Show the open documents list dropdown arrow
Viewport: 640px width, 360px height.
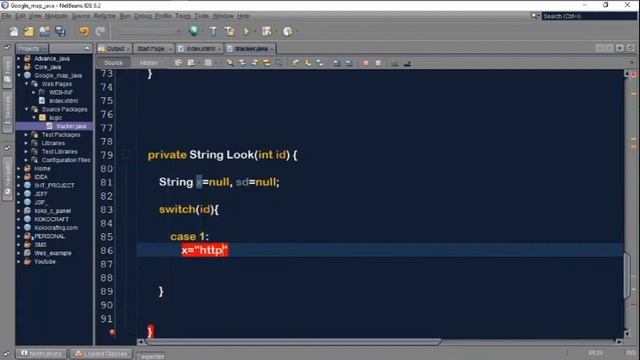[620, 48]
